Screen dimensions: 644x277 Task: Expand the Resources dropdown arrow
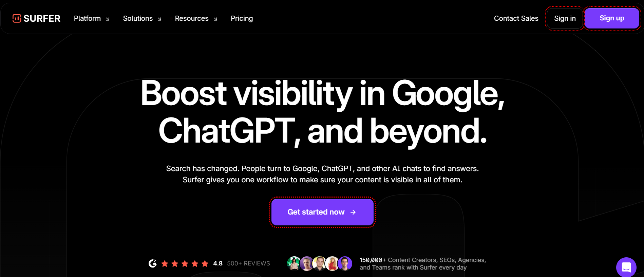[215, 19]
